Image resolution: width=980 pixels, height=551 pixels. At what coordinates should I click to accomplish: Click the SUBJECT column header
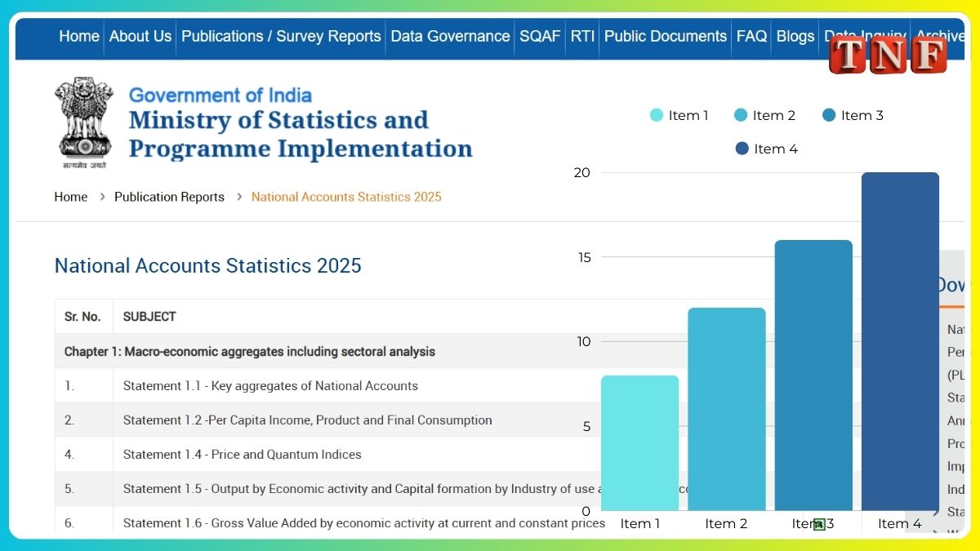(149, 317)
